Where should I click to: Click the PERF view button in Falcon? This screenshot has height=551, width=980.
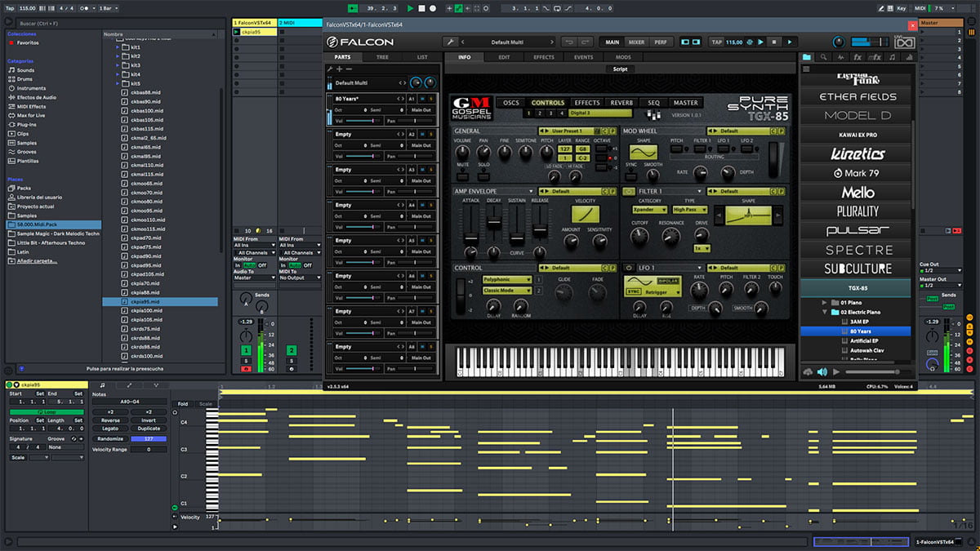pos(660,42)
